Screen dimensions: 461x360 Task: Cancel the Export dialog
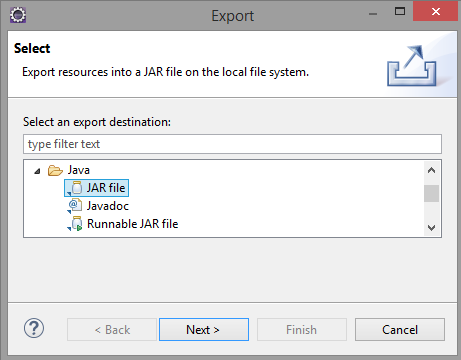(400, 330)
